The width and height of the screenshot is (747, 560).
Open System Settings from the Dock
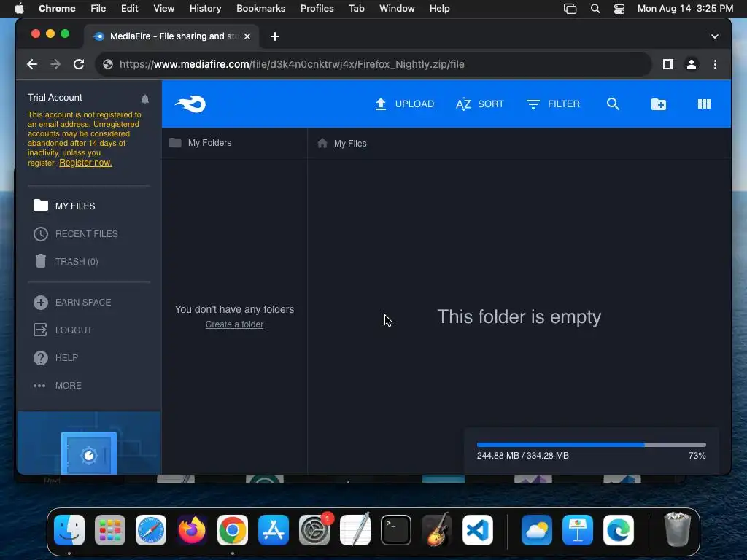click(x=314, y=530)
